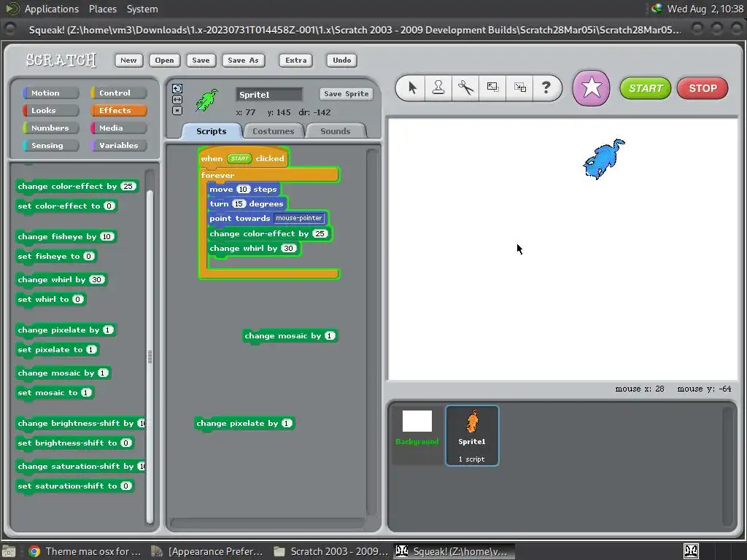Click the palette block set pixelate to 1
This screenshot has width=747, height=560.
(58, 349)
